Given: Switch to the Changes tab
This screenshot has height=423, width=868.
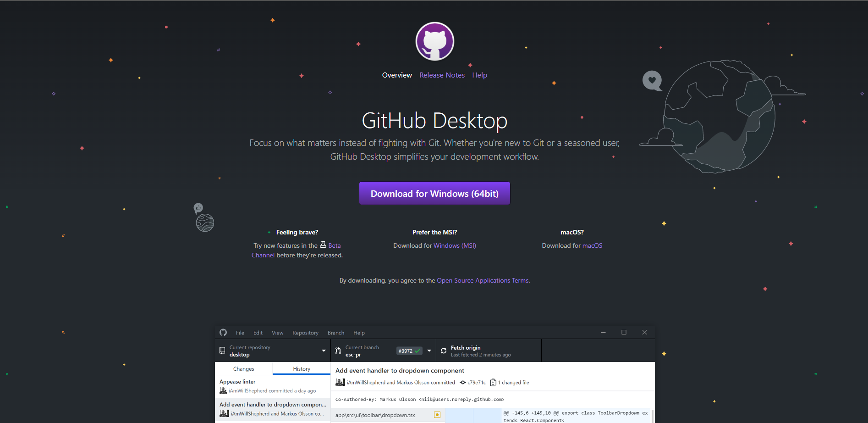Looking at the screenshot, I should 244,369.
